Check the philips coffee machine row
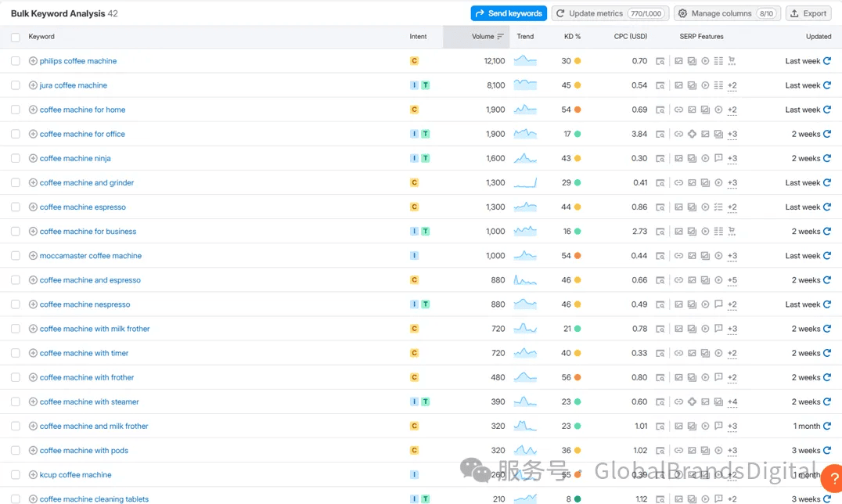Screen dimensions: 842x504 (x=16, y=61)
